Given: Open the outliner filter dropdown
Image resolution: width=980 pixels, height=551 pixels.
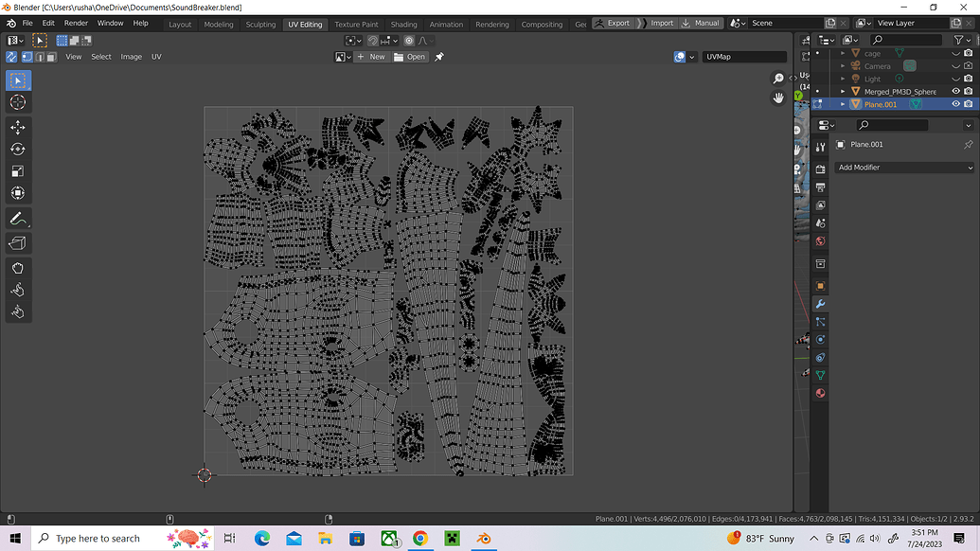Looking at the screenshot, I should coord(961,40).
